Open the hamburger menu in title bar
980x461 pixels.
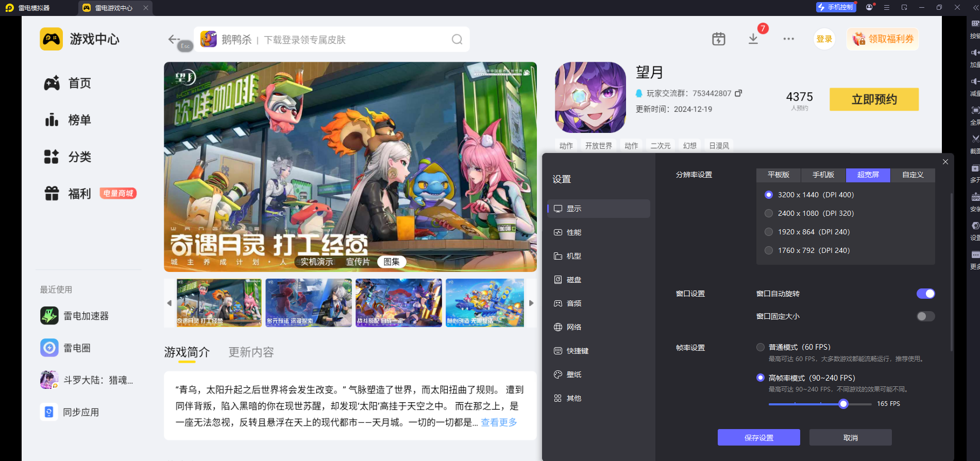coord(887,7)
